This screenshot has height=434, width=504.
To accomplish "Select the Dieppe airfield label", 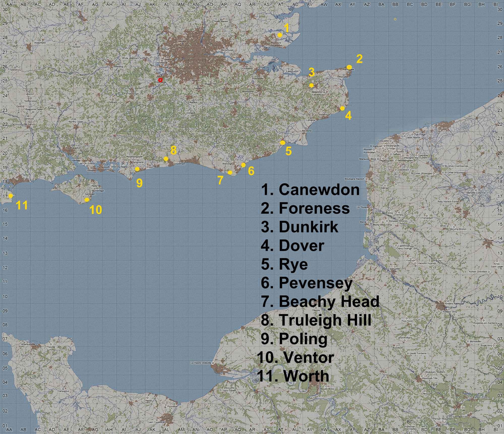I will [316, 310].
